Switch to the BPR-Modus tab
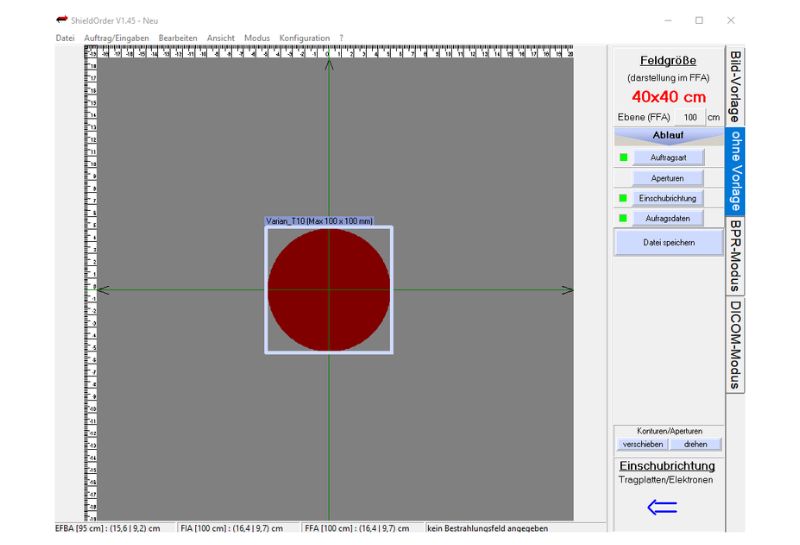This screenshot has width=800, height=545. (x=735, y=255)
